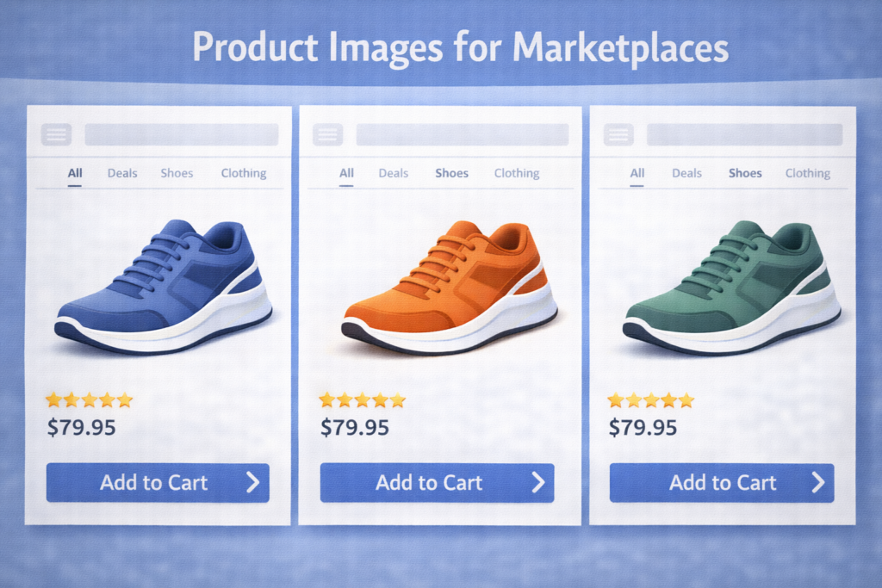Viewport: 882px width, 588px height.
Task: Click star rating under the green shoe
Action: pos(651,400)
